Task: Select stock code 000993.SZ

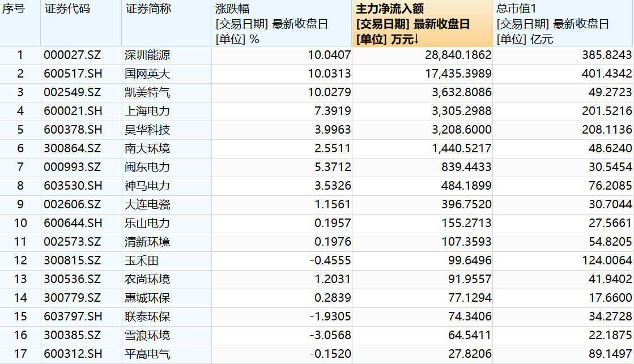Action: pyautogui.click(x=73, y=167)
